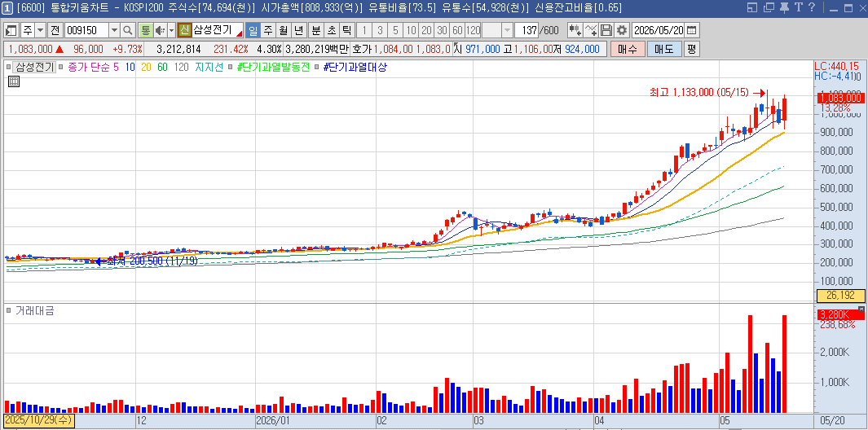The image size is (868, 430).
Task: Click the font size T icon
Action: click(798, 8)
